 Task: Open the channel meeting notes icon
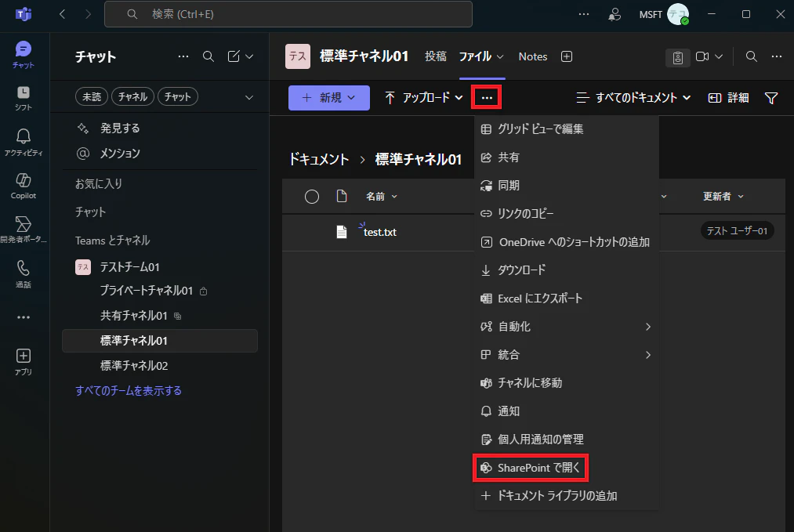(677, 57)
